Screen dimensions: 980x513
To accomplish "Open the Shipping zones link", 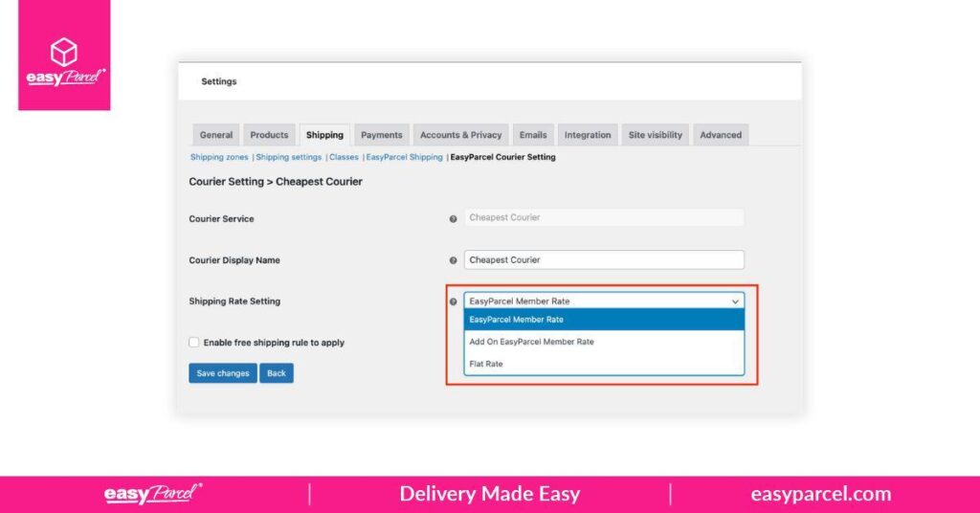I will [x=219, y=158].
